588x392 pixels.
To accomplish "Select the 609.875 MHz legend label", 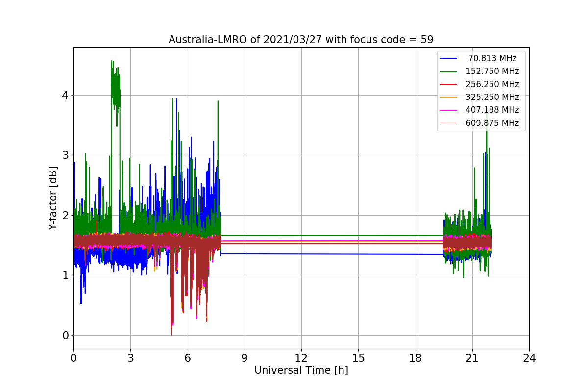I will point(492,123).
